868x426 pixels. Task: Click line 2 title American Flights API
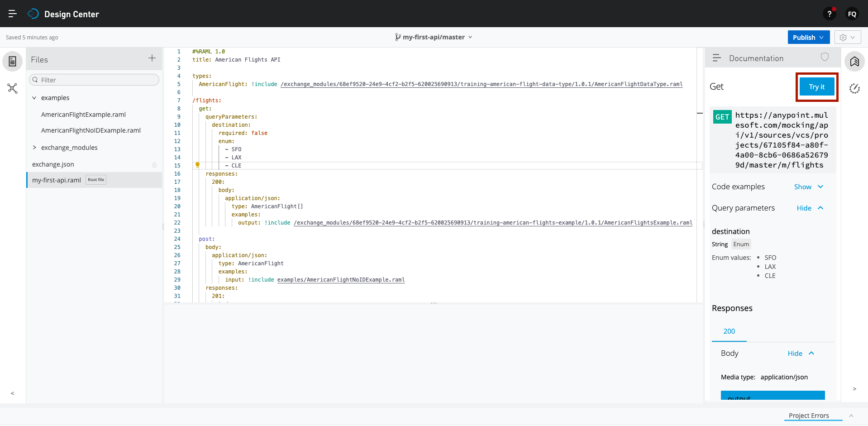click(236, 60)
